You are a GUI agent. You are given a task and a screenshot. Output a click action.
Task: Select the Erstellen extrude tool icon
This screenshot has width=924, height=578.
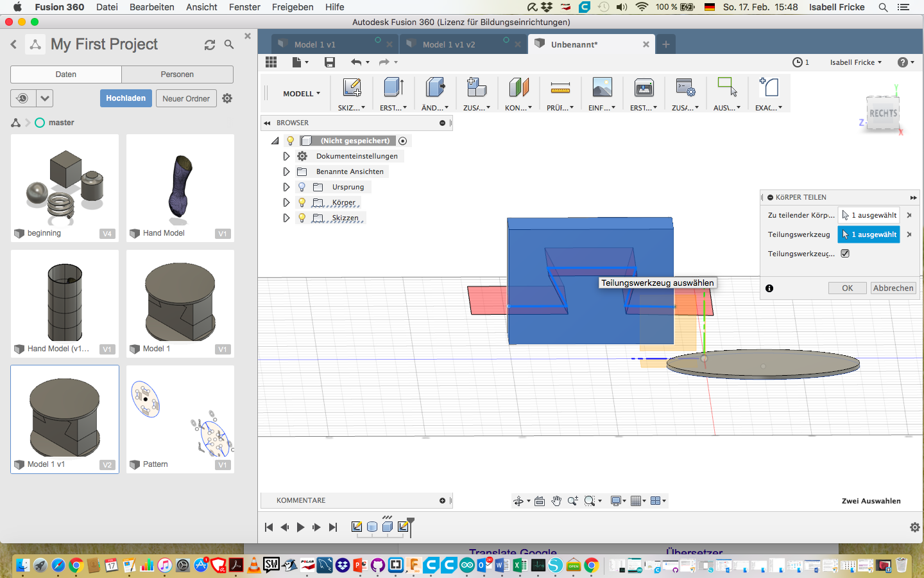click(x=393, y=87)
